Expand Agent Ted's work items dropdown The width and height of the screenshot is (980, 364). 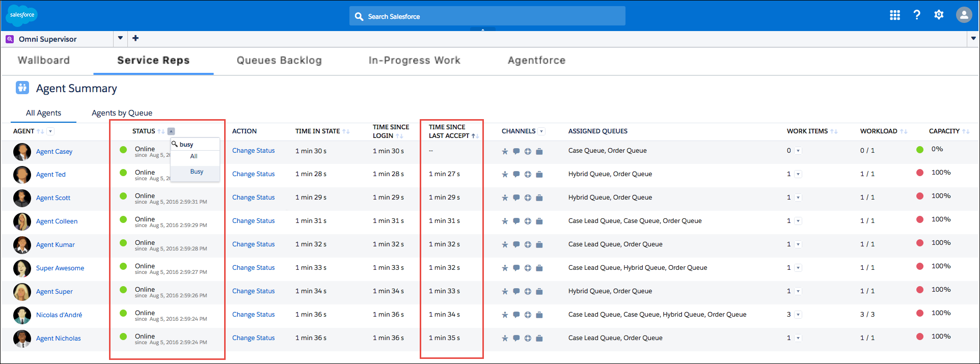coord(798,174)
